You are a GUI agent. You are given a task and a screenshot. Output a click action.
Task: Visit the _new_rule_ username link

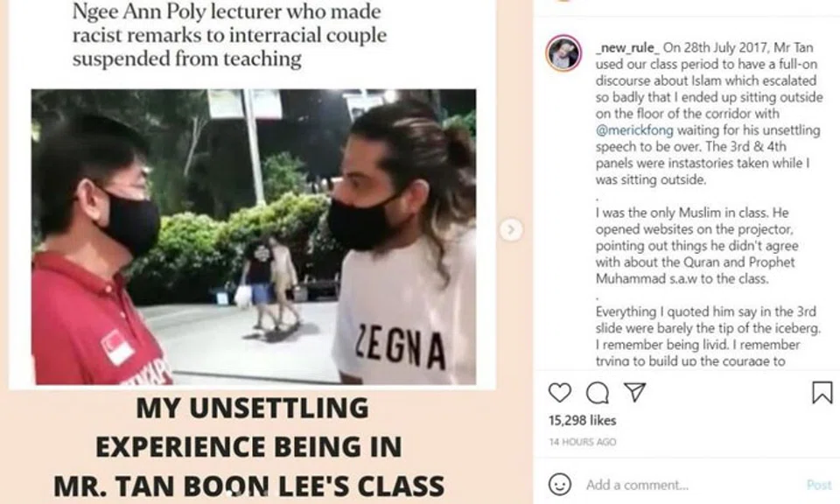[x=627, y=47]
